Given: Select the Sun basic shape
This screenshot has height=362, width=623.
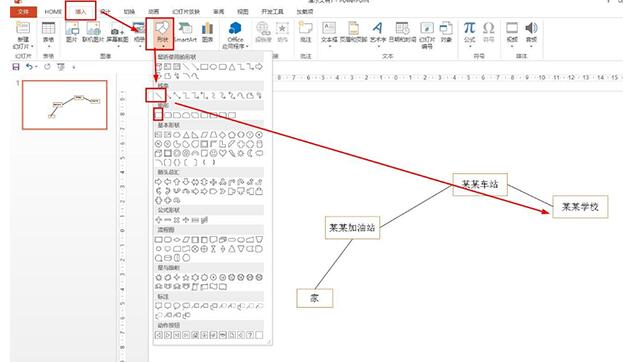Looking at the screenshot, I should (241, 153).
